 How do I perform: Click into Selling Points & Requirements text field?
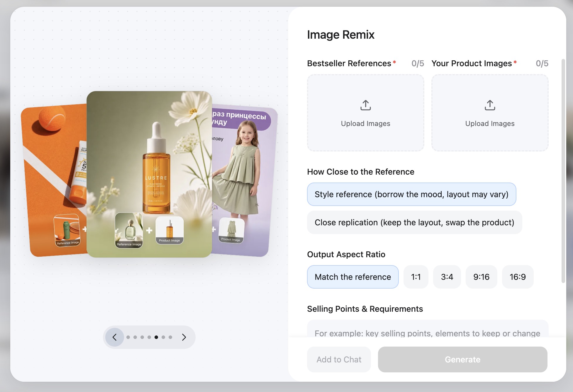[x=428, y=329]
